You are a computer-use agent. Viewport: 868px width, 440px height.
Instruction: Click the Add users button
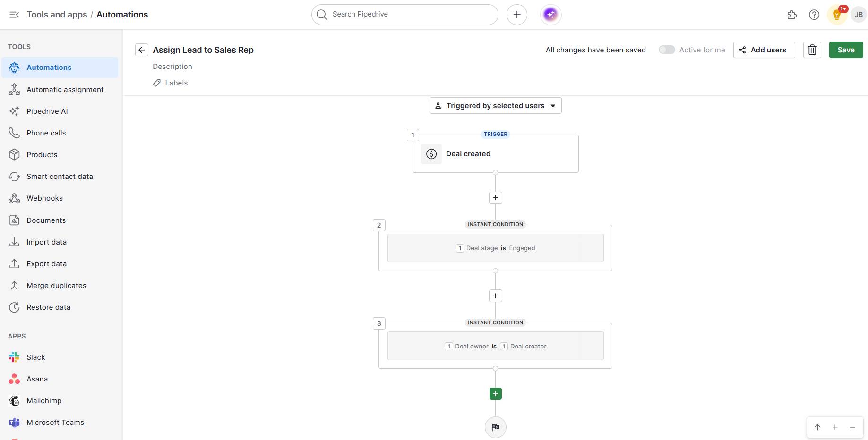pos(764,50)
